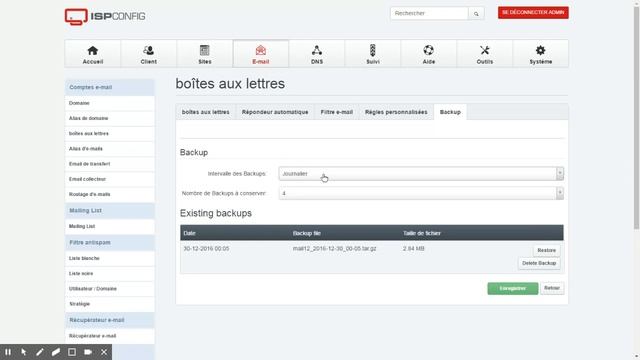Click Se déconnecter admin button

(x=533, y=13)
